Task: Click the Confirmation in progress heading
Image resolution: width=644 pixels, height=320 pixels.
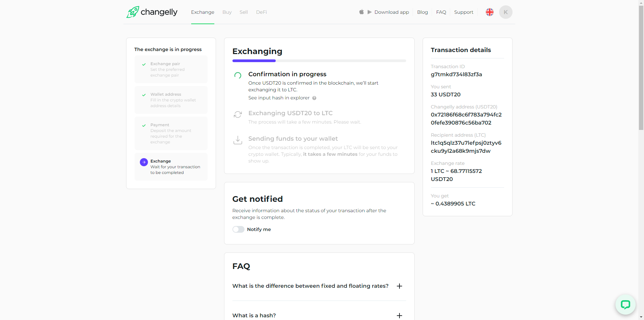Action: [x=287, y=74]
